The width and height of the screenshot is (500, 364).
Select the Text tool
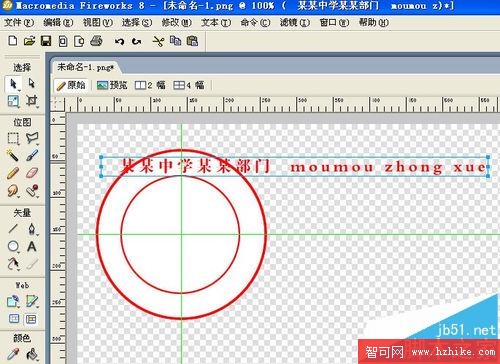point(32,247)
